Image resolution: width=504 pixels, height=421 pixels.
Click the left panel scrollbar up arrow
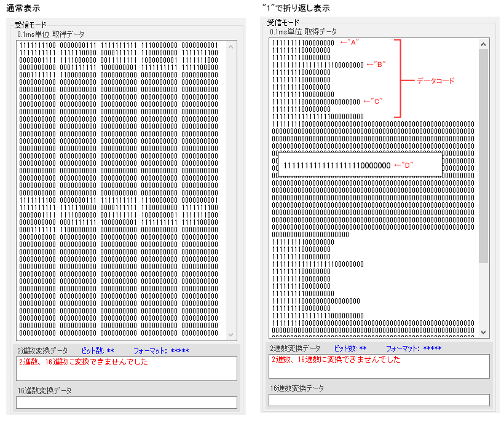point(232,45)
